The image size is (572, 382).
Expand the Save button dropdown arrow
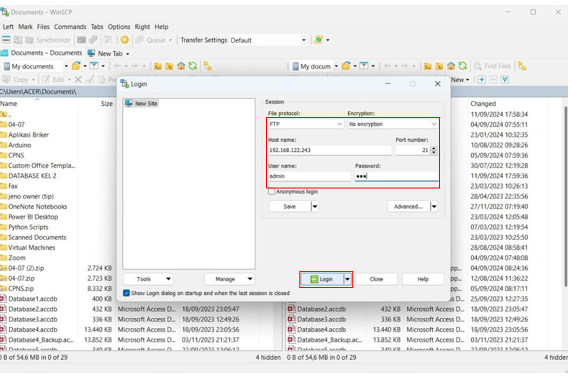(x=315, y=207)
